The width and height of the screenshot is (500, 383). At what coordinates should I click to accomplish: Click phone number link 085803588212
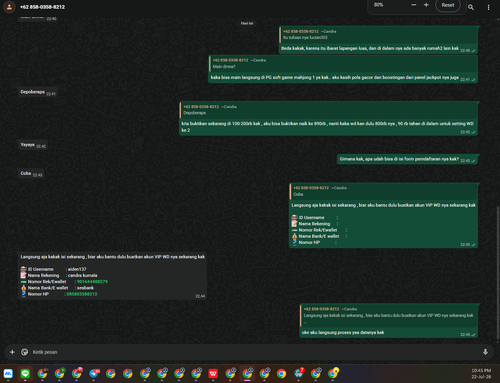click(82, 294)
